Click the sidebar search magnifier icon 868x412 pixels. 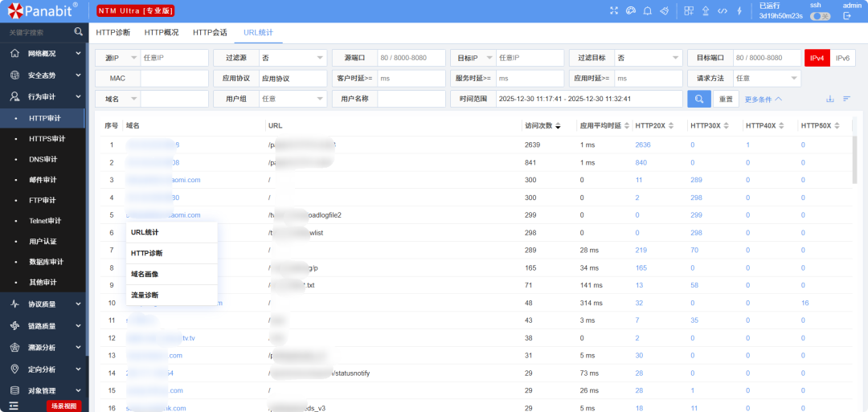[x=79, y=32]
